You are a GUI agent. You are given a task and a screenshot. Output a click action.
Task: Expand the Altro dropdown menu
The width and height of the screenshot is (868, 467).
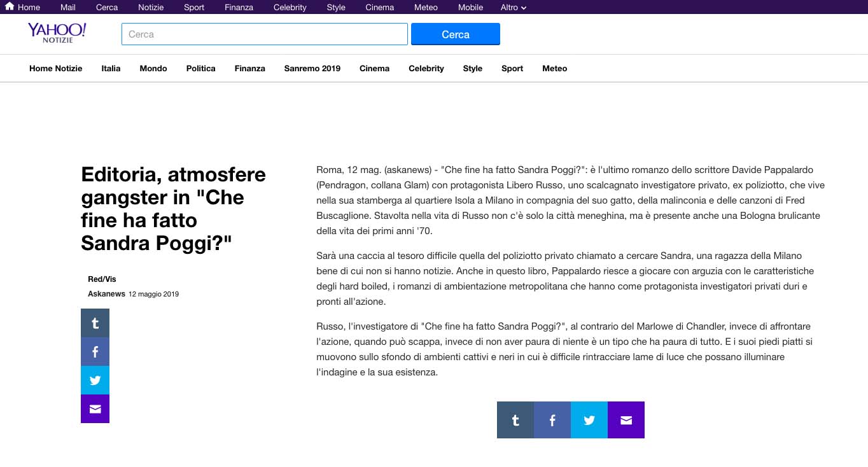click(513, 8)
